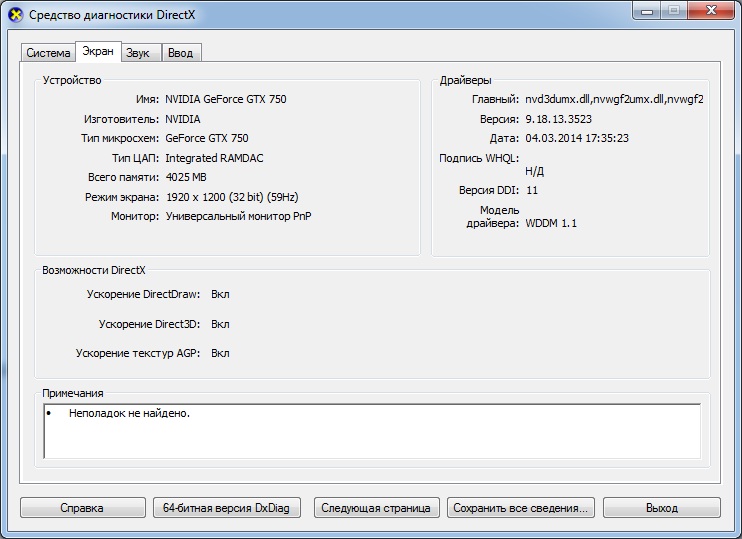Click the Версия DDI value 11

tap(532, 190)
